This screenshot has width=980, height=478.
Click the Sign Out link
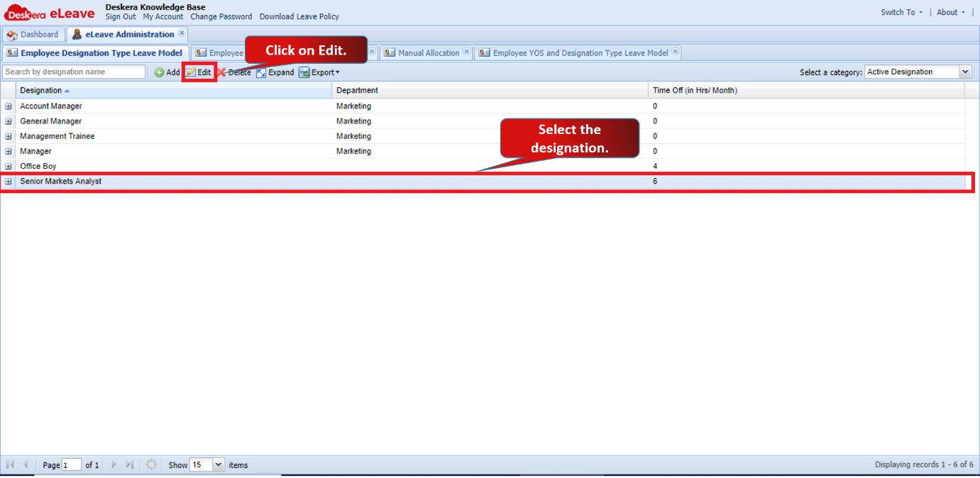tap(121, 16)
